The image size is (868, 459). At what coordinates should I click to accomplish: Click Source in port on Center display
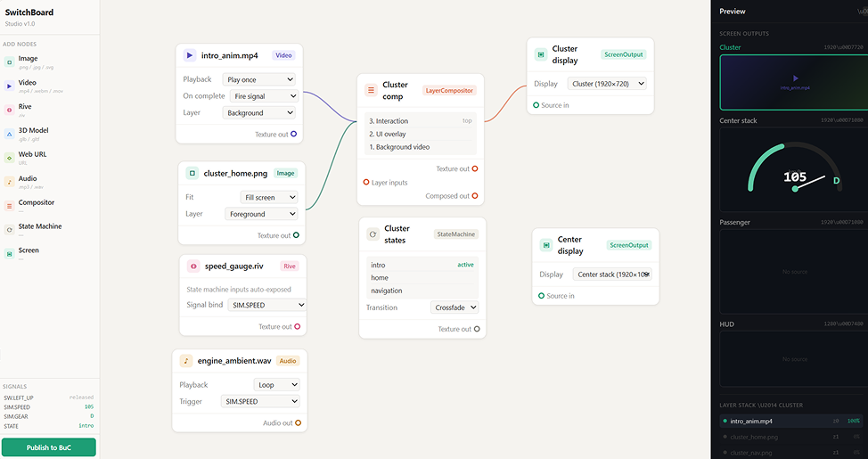541,296
